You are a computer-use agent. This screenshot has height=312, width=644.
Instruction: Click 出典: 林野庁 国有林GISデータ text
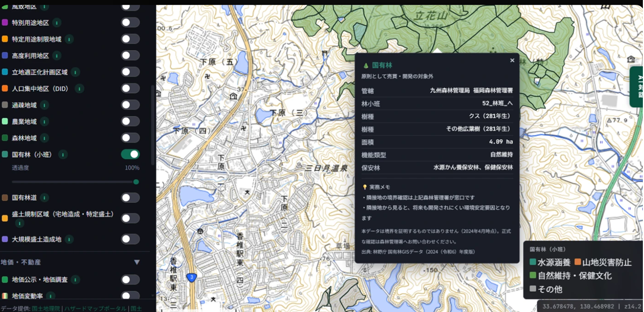pyautogui.click(x=418, y=251)
